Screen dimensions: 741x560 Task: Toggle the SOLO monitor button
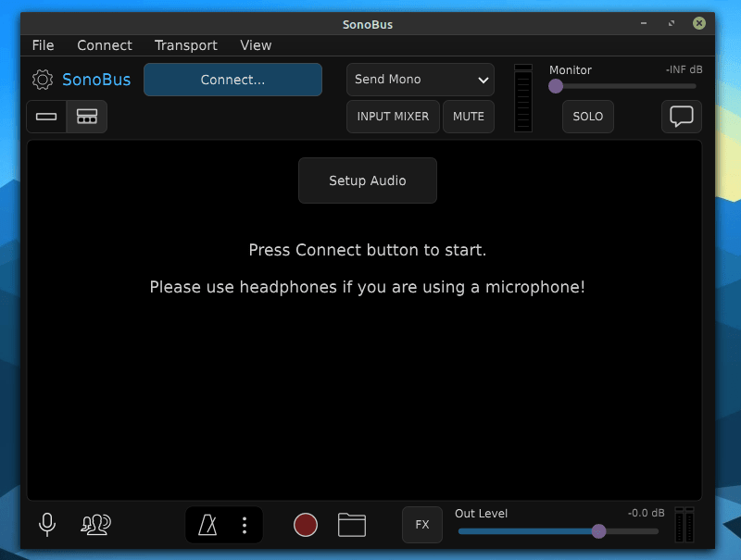point(588,117)
